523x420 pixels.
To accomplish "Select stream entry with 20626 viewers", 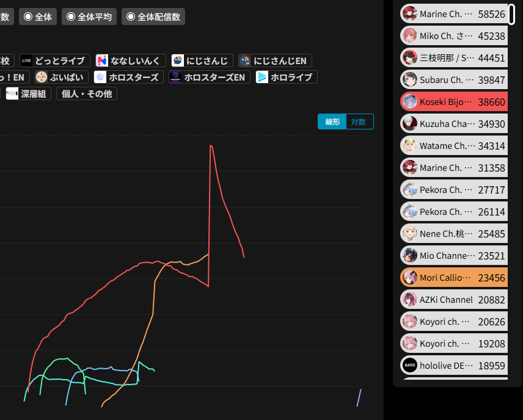I will pos(454,322).
